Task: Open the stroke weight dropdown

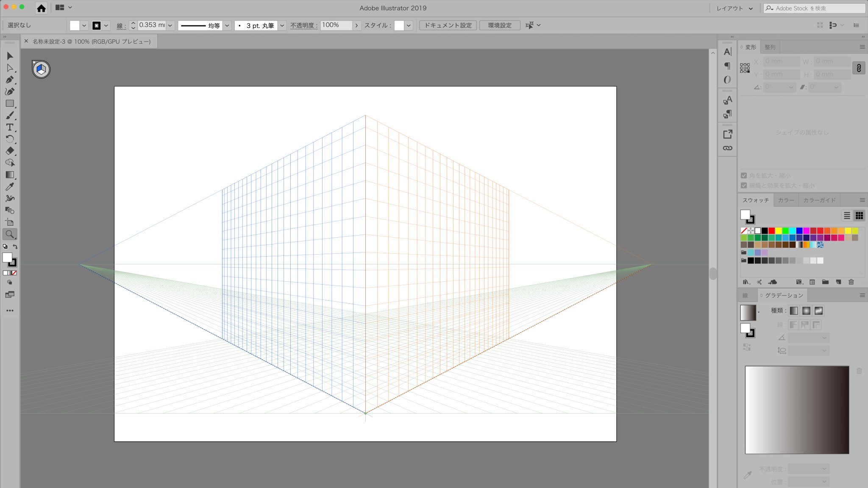Action: click(170, 25)
